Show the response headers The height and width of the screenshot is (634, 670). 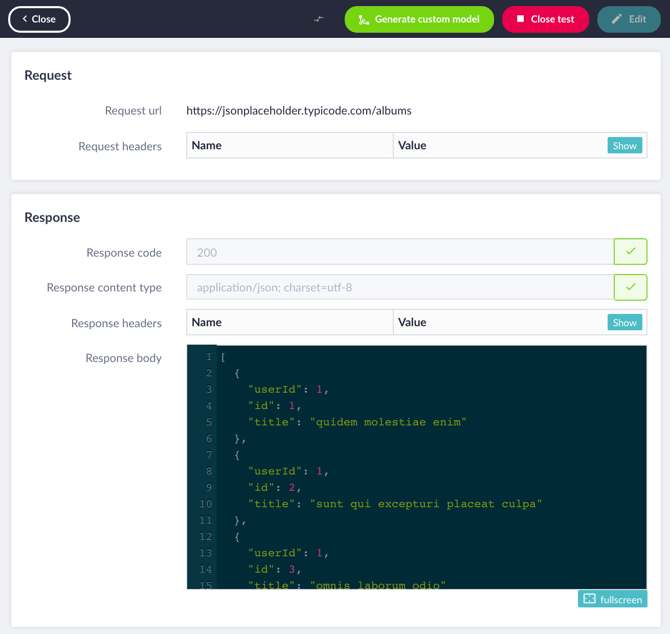[624, 323]
